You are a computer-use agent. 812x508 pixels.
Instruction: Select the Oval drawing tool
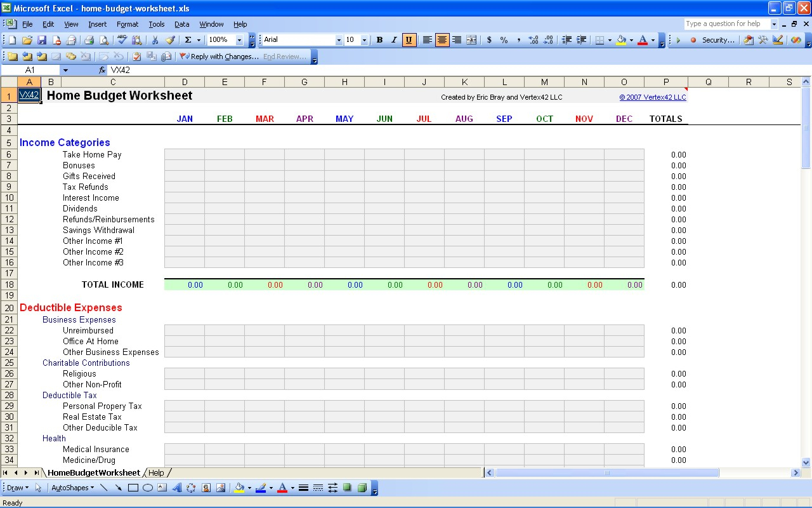(148, 488)
